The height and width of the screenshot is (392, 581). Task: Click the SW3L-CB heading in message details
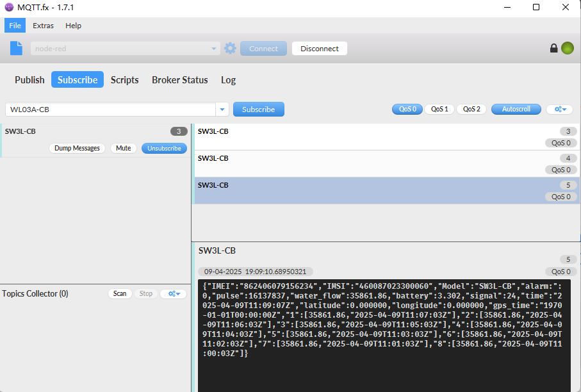pos(217,250)
